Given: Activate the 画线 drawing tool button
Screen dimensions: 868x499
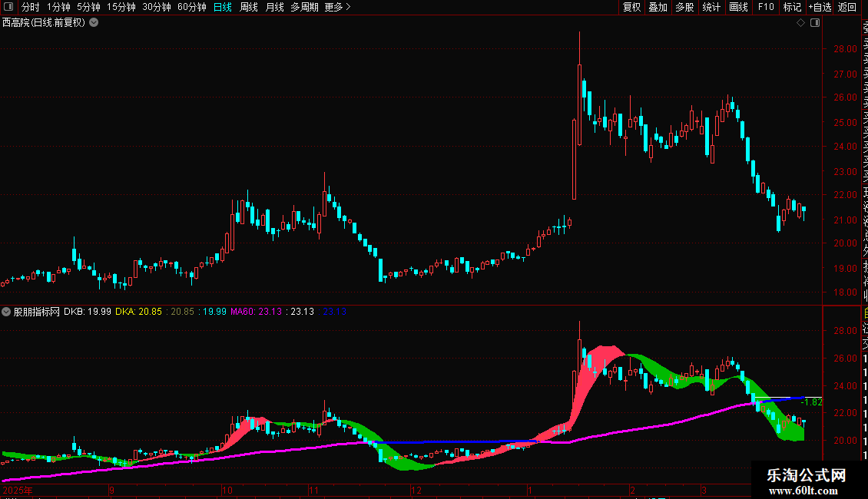Looking at the screenshot, I should point(738,7).
